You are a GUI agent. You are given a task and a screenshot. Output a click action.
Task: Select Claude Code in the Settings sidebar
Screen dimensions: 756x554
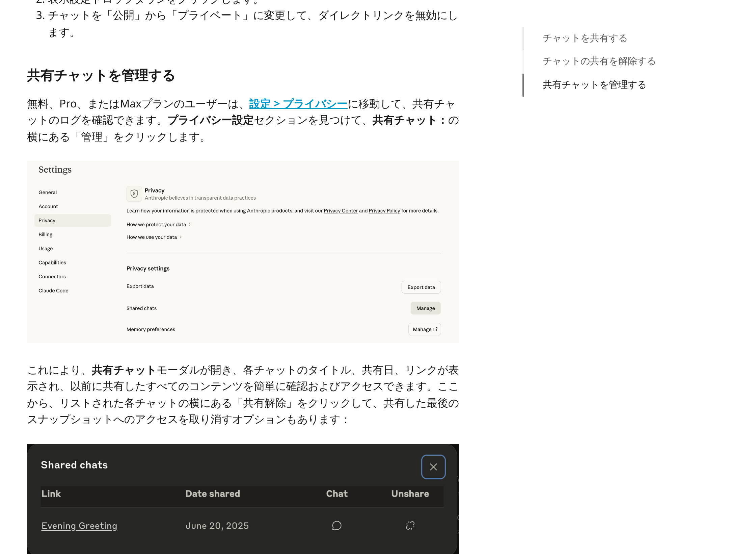(x=53, y=291)
